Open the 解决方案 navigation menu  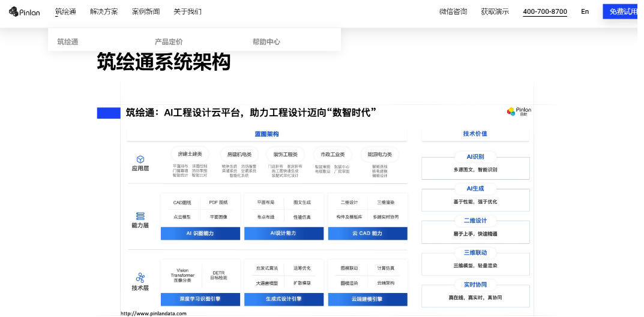point(104,11)
